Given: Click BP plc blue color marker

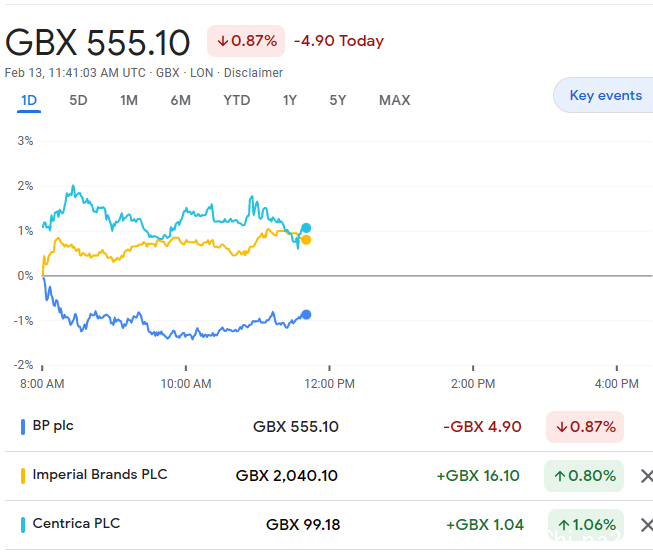Looking at the screenshot, I should 23,427.
